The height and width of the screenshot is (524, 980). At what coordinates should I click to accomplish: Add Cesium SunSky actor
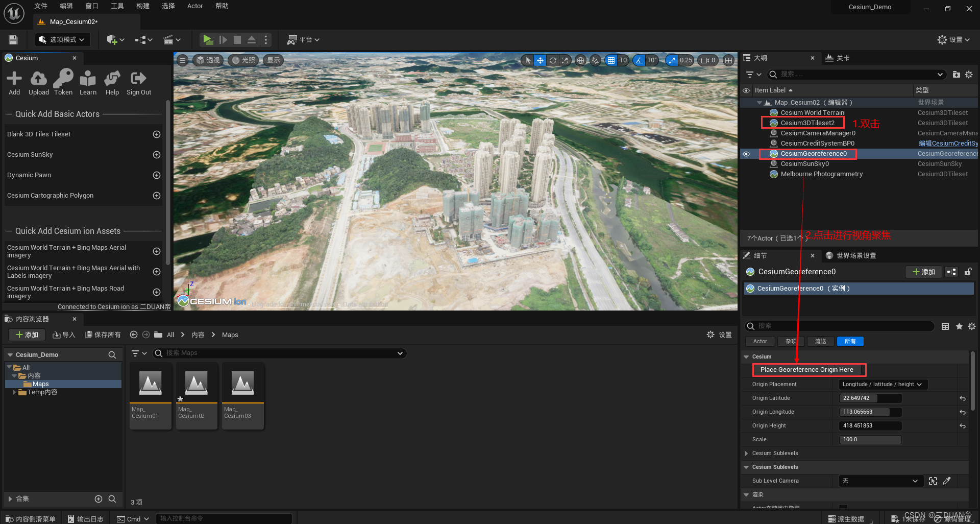coord(157,155)
